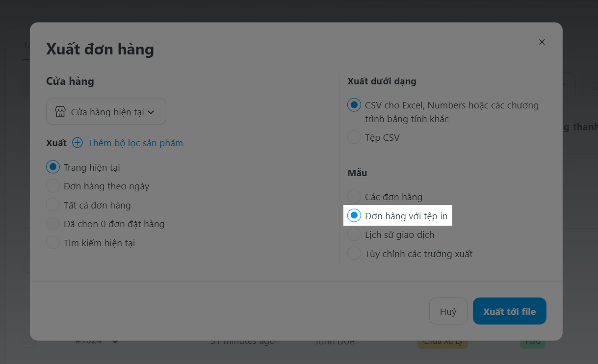
Task: Click the Xuất tới file button
Action: coord(510,311)
